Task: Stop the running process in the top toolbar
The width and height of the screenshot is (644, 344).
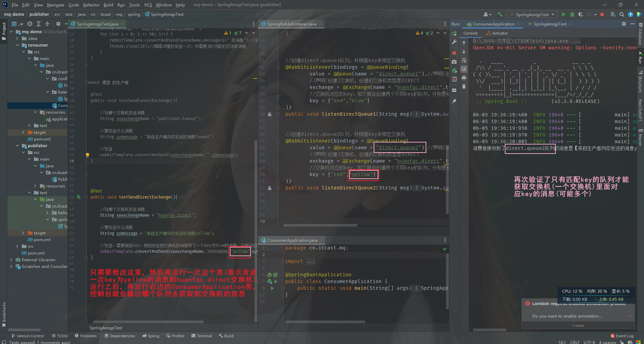Action: (x=602, y=14)
